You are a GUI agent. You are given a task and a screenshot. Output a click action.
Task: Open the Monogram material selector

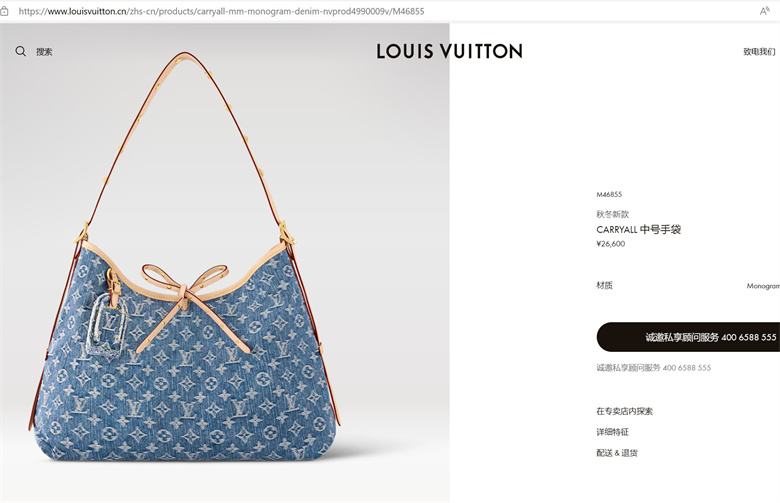point(763,286)
